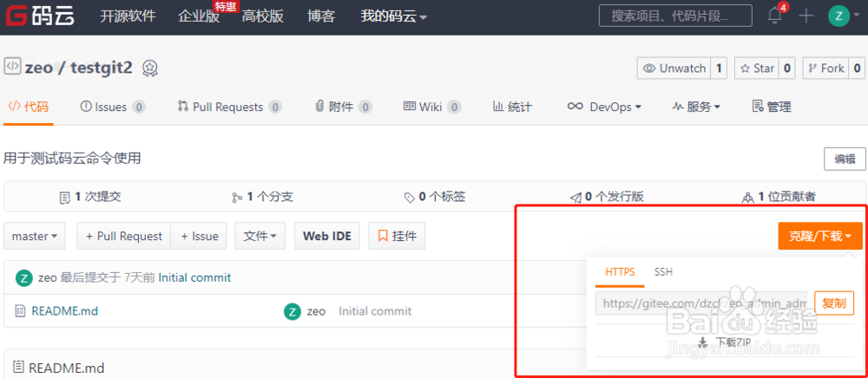Open the 我的码云 dropdown
Image resolution: width=868 pixels, height=378 pixels.
(x=393, y=16)
